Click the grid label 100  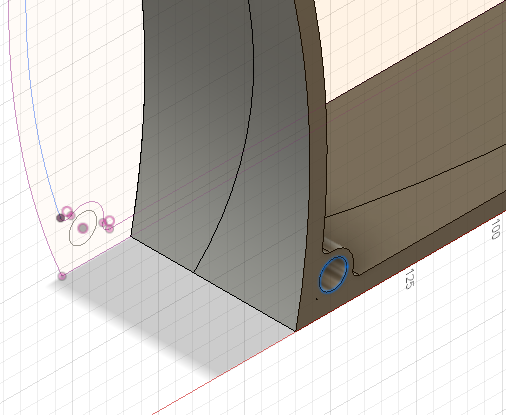click(x=496, y=229)
